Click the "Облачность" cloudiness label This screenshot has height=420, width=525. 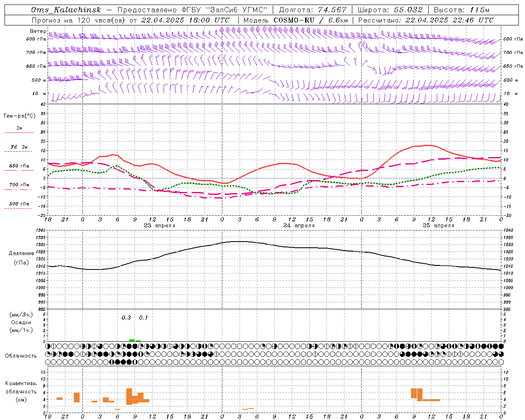pyautogui.click(x=21, y=356)
